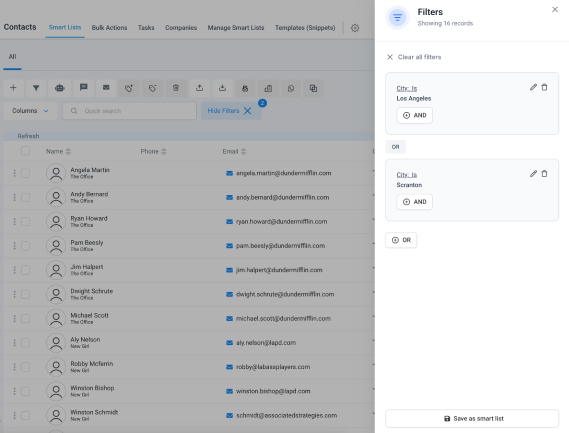Select Dwight Schrute's checkbox
Screen dimensions: 569x433
(x=25, y=294)
